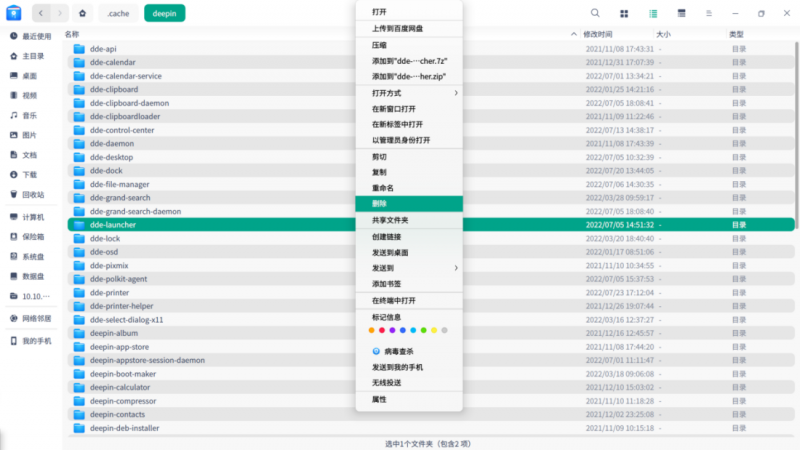Choose 属性 in the context menu
Viewport: 800px width, 450px height.
(x=409, y=399)
